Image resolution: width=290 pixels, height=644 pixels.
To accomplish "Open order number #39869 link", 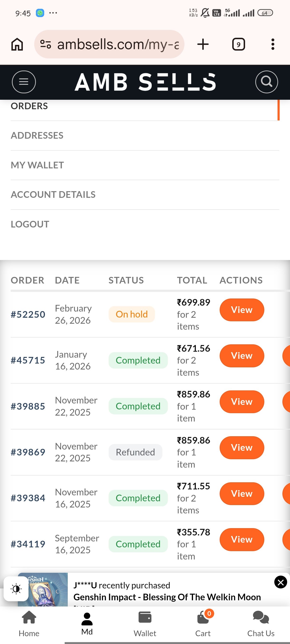I will click(x=28, y=452).
